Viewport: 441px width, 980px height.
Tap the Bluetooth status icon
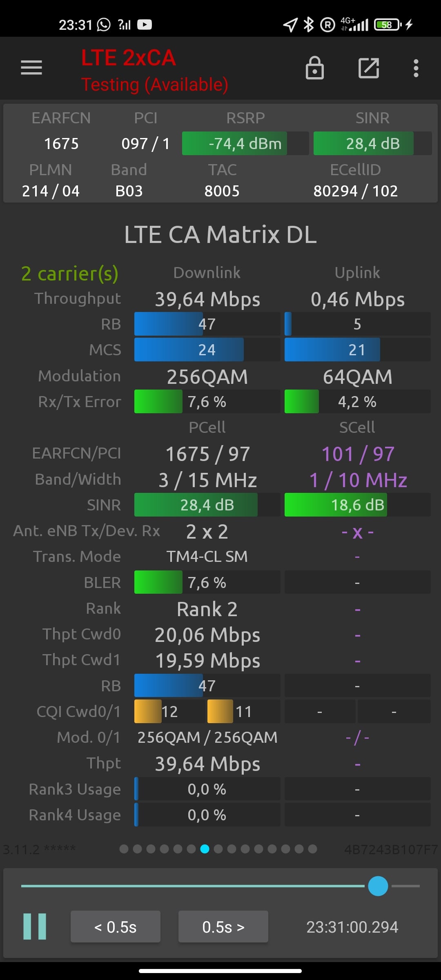(309, 25)
